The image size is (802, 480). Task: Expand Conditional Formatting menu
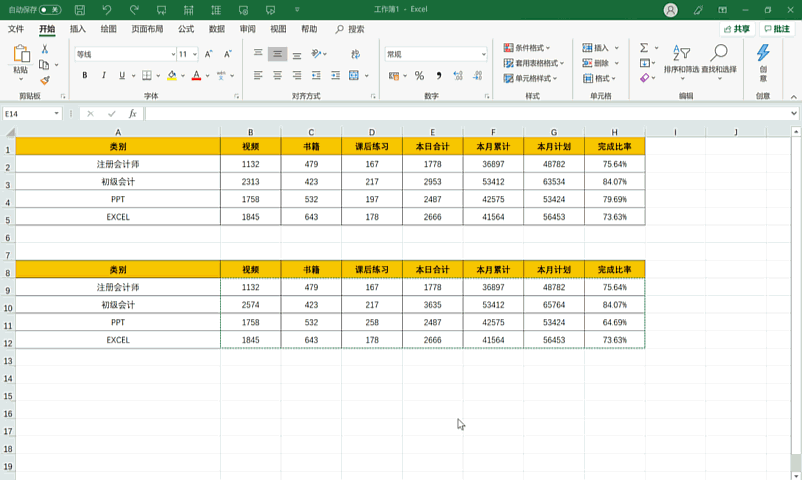click(x=527, y=48)
